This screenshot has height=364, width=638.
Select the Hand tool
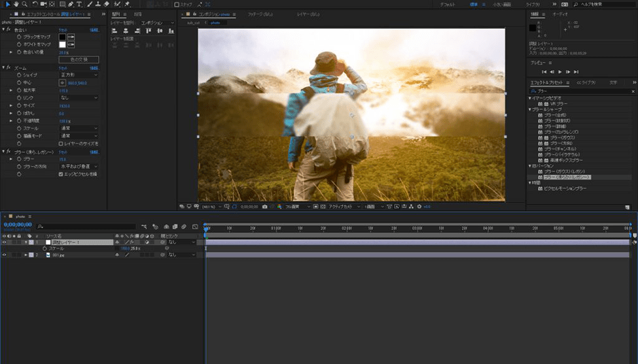point(16,4)
